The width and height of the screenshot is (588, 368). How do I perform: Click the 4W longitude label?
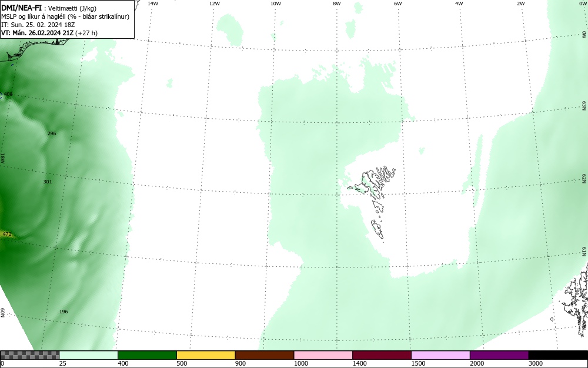[459, 4]
